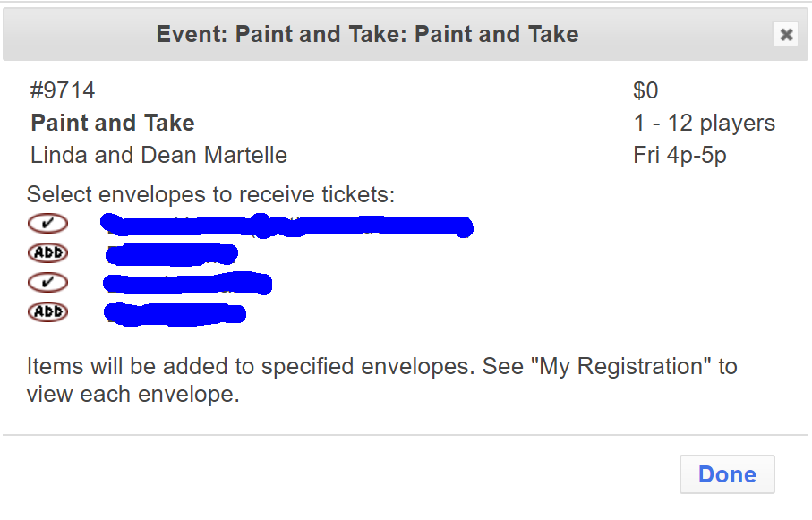Click the $0 price label
812x520 pixels.
645,90
